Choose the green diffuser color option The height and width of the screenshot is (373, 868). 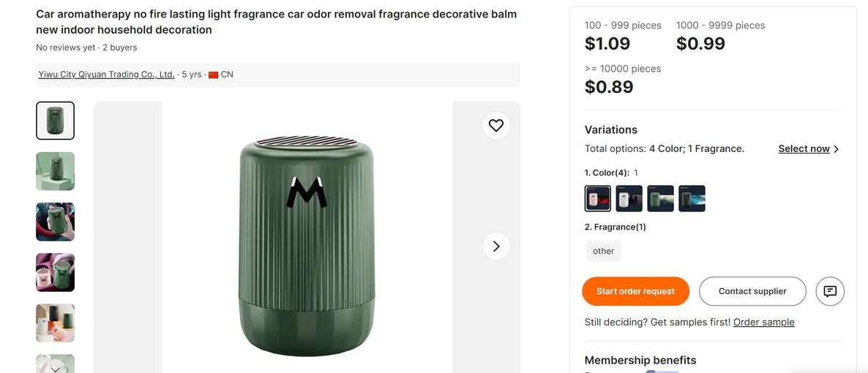660,198
